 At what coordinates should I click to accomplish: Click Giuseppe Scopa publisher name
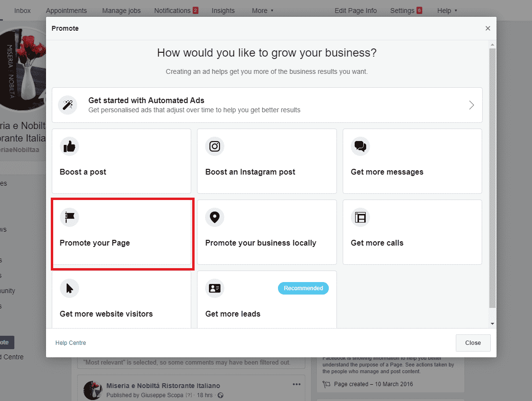162,395
